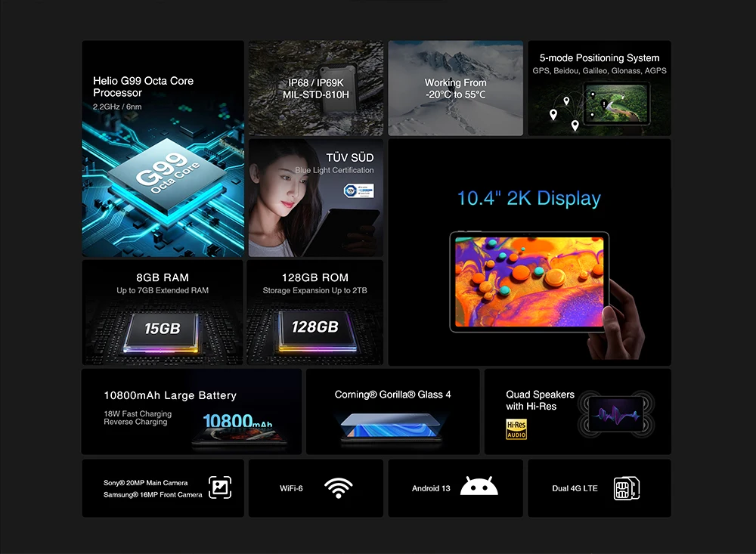The height and width of the screenshot is (554, 756).
Task: Click the 'Blue Light Certification' text
Action: (x=334, y=170)
